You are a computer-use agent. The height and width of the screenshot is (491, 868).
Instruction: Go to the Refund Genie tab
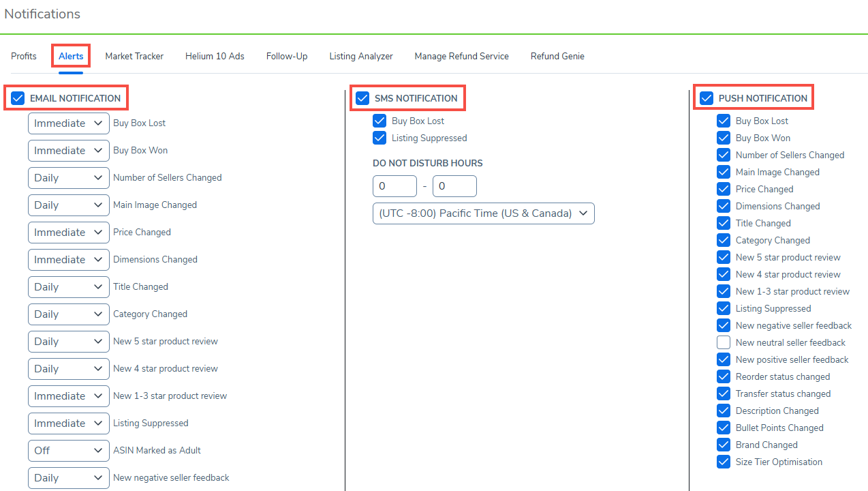tap(557, 56)
